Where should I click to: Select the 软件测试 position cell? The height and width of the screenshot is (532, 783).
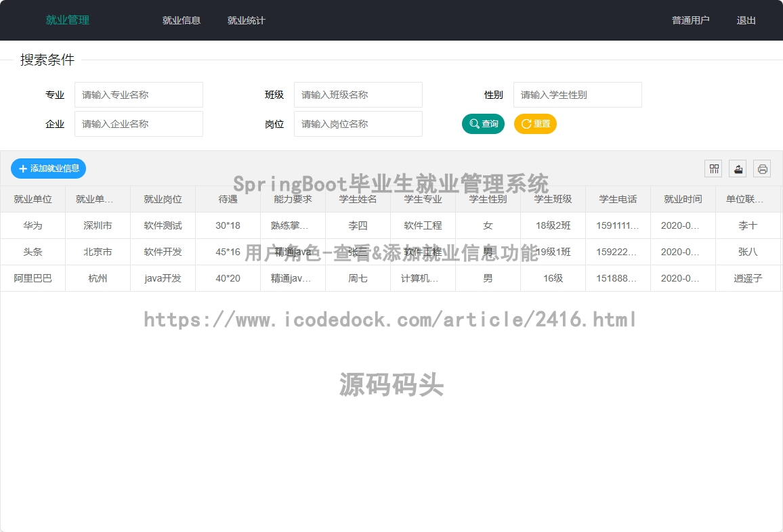163,225
